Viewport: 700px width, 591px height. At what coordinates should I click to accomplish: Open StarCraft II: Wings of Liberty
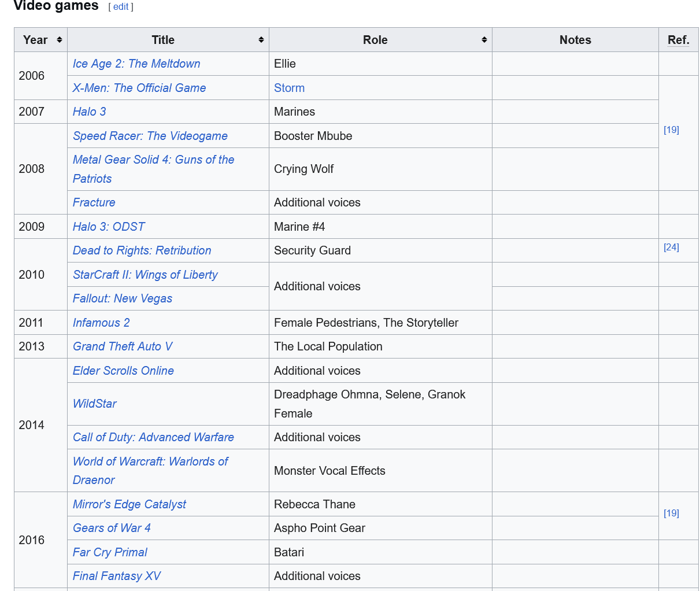click(x=145, y=275)
